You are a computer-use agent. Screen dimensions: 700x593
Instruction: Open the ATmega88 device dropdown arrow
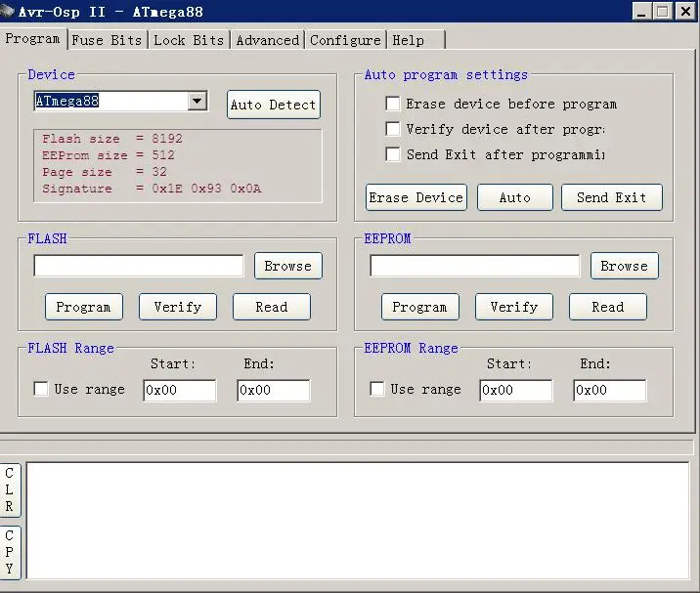pyautogui.click(x=197, y=101)
